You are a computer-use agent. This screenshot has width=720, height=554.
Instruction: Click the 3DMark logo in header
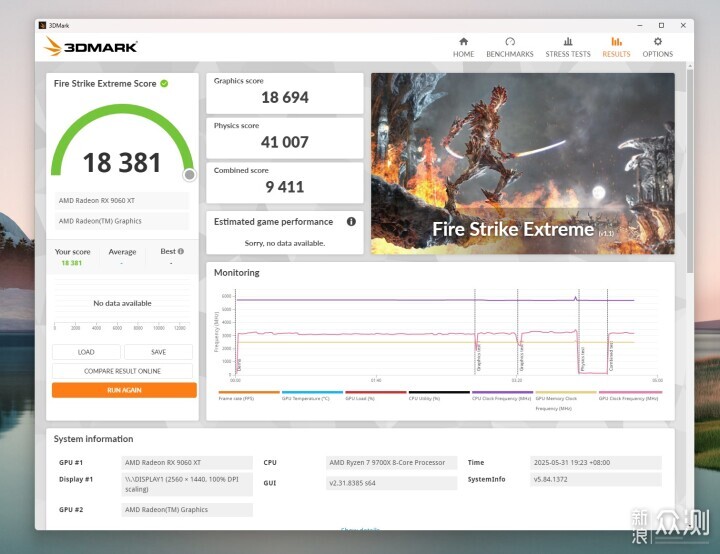tap(90, 47)
